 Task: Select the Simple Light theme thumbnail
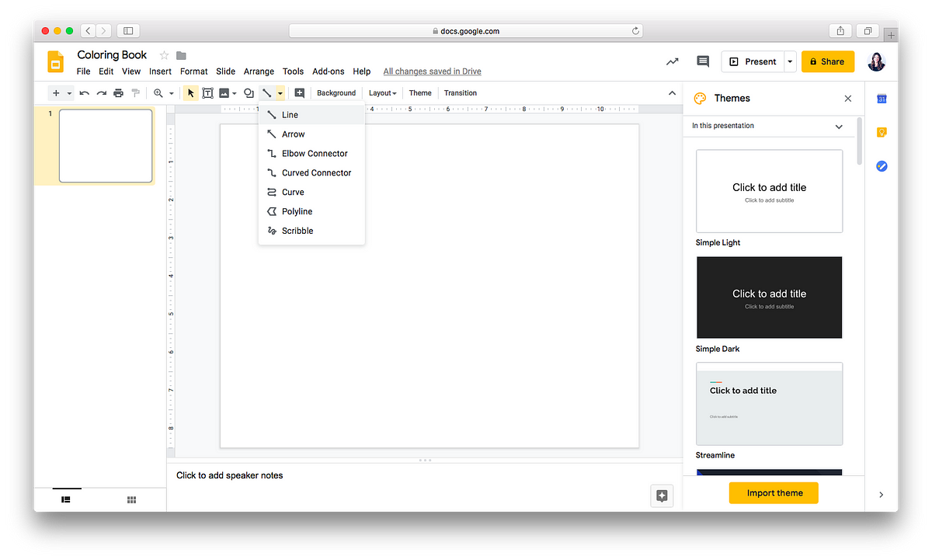point(770,191)
